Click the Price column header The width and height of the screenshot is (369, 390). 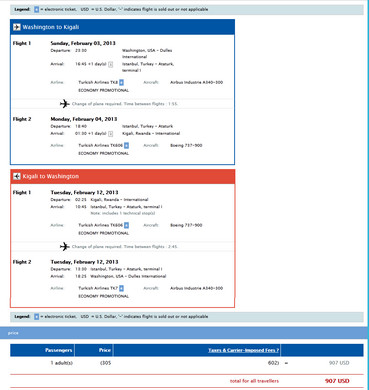coord(105,350)
